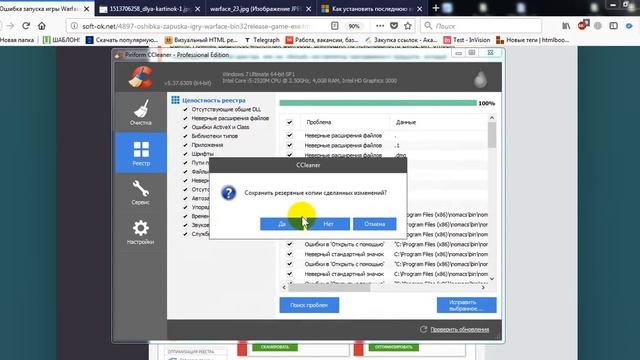Click the red adblock extension icon
The height and width of the screenshot is (360, 640).
583,25
